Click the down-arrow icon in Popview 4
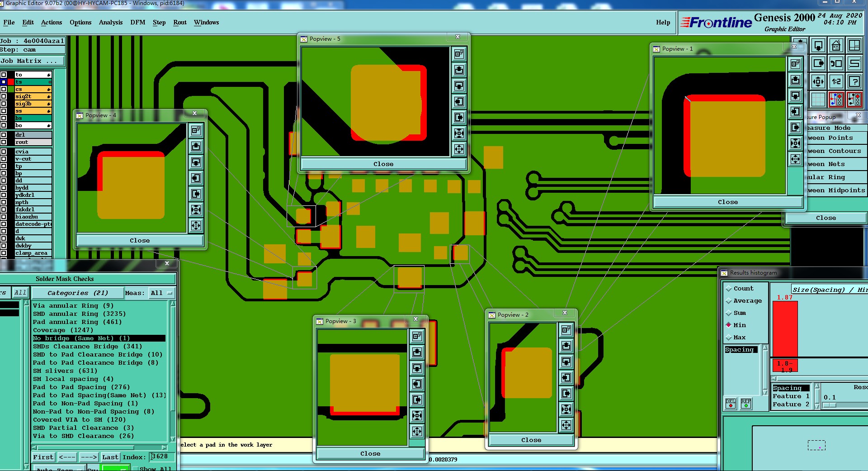The width and height of the screenshot is (868, 471). [196, 162]
